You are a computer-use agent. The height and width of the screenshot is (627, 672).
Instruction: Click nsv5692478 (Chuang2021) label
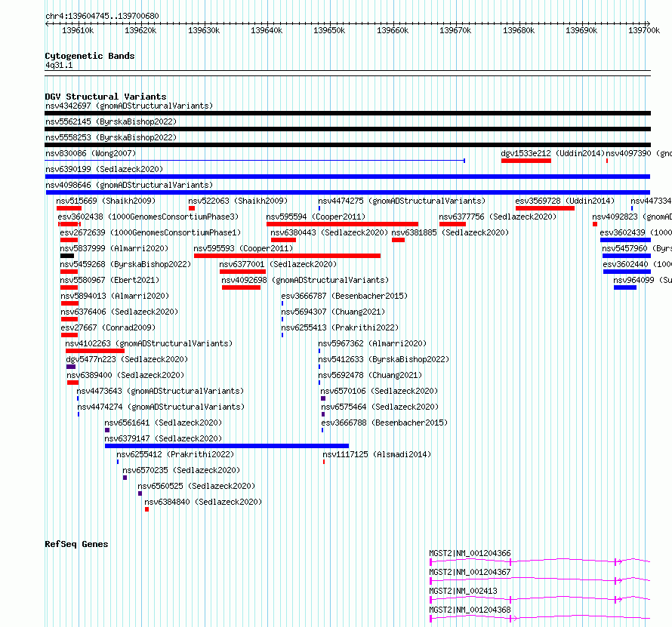point(370,375)
